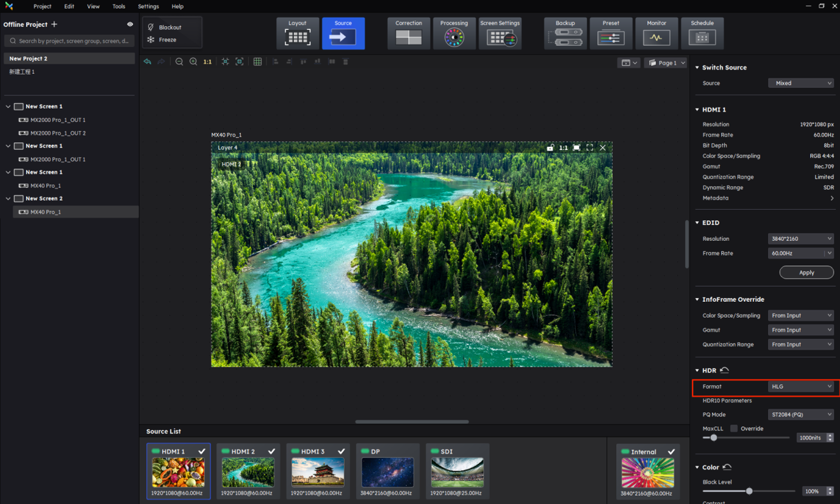
Task: Open the Color Space/Sampling override dropdown
Action: [x=801, y=315]
